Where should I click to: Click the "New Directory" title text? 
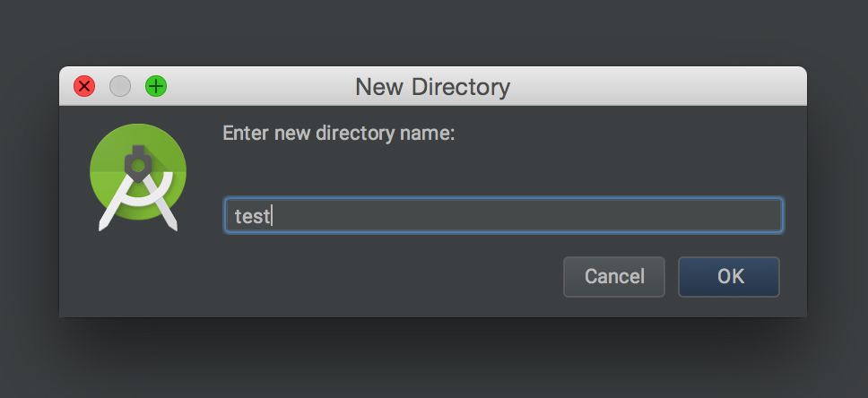point(432,87)
